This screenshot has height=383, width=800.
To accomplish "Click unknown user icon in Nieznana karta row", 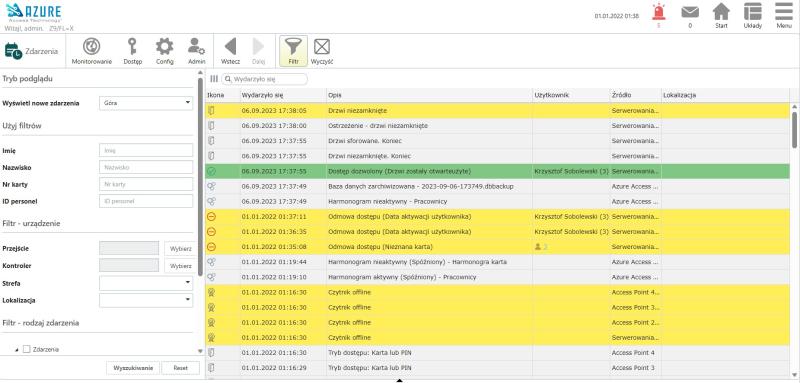I will pos(538,247).
